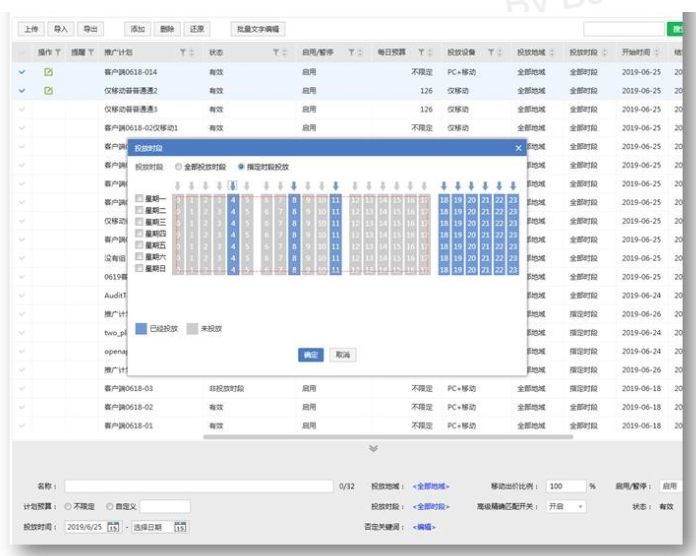
Task: Check the 星期五 checkbox
Action: (x=139, y=244)
